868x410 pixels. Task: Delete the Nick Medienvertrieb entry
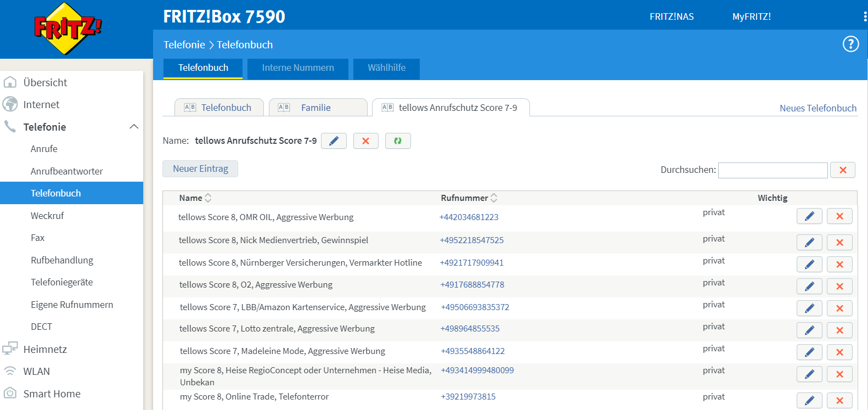point(839,243)
